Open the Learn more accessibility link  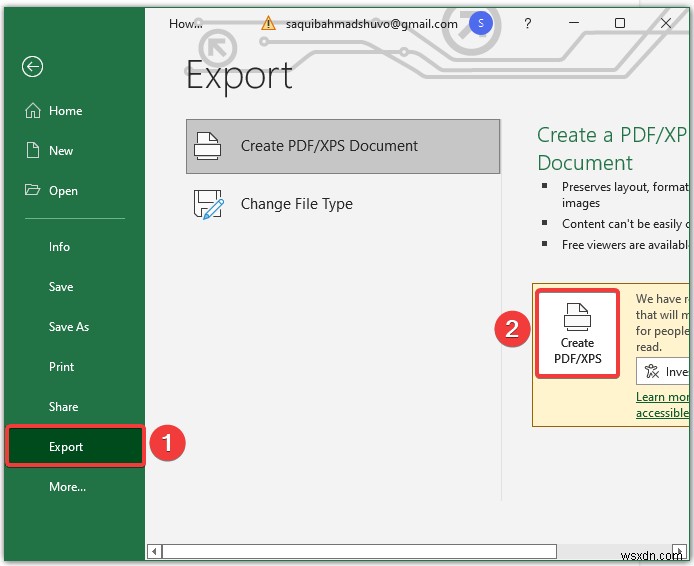pos(662,404)
